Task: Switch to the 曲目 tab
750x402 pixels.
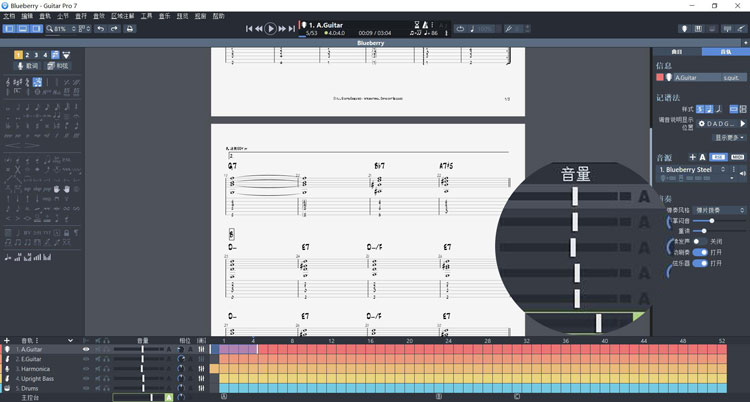Action: [676, 51]
